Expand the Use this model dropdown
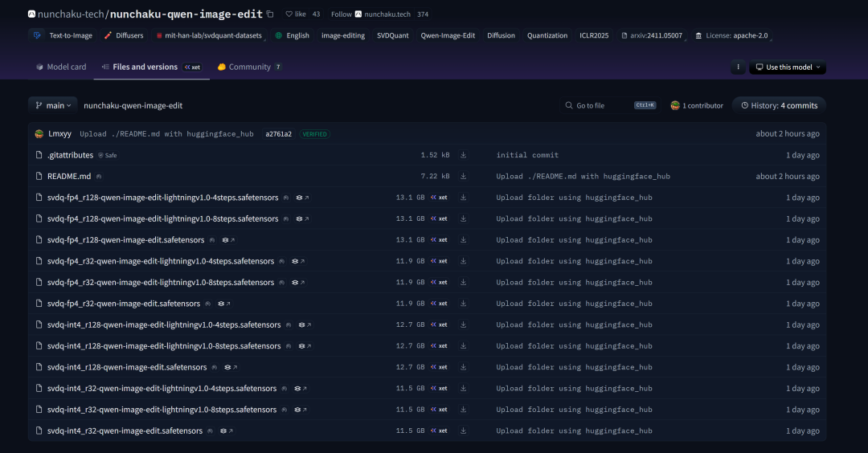 (787, 67)
